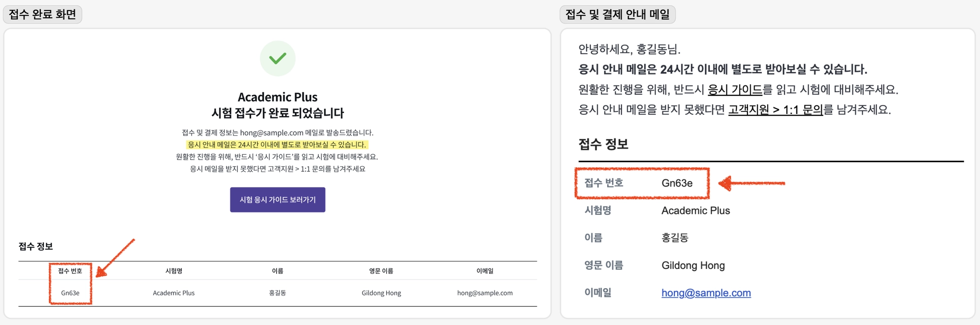This screenshot has width=980, height=325.
Task: Click the hong@sample.com email link
Action: click(x=706, y=292)
